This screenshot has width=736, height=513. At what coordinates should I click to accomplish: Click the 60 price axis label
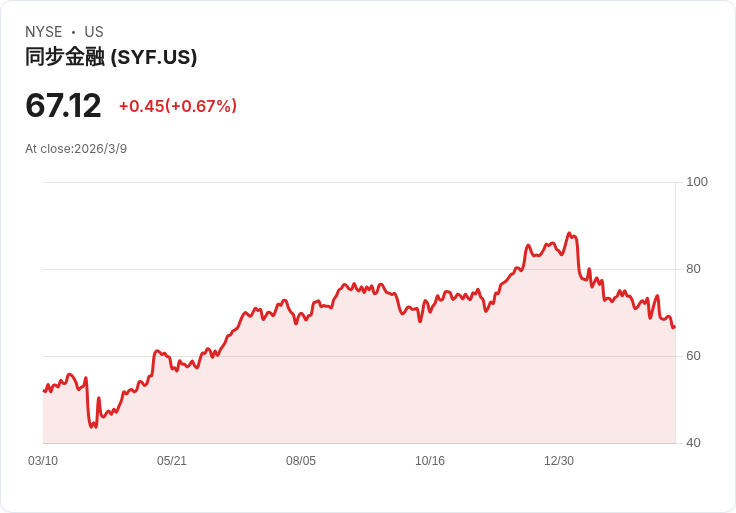point(693,356)
